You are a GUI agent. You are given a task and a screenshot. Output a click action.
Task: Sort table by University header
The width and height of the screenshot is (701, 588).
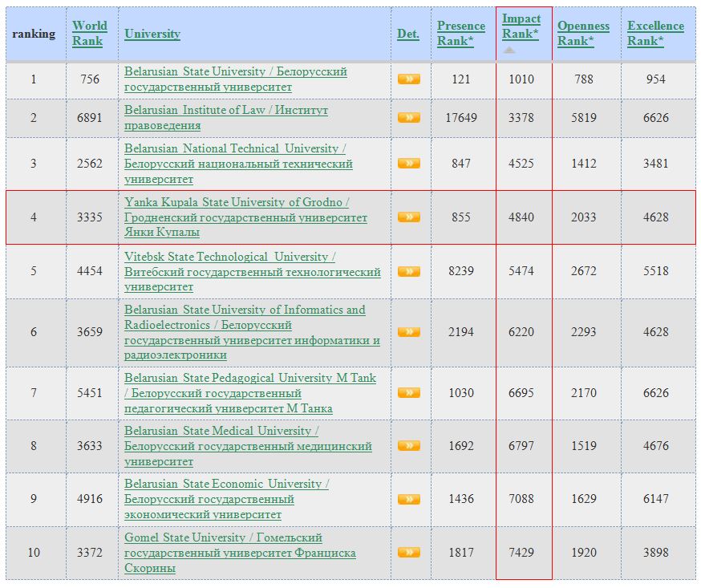[x=152, y=34]
